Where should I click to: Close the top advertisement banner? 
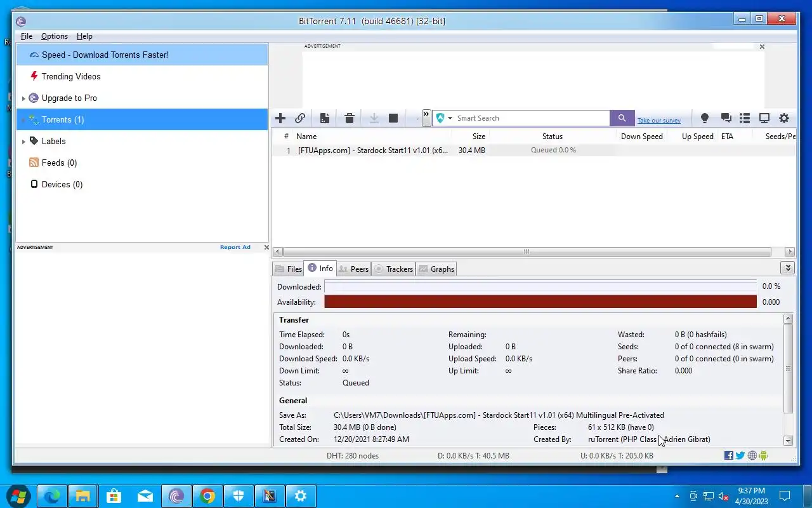click(x=762, y=46)
